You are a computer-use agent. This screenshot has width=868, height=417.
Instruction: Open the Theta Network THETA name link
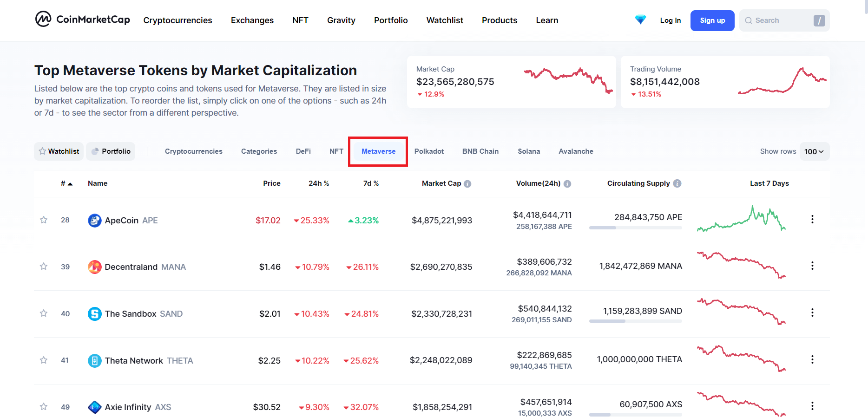(x=140, y=361)
